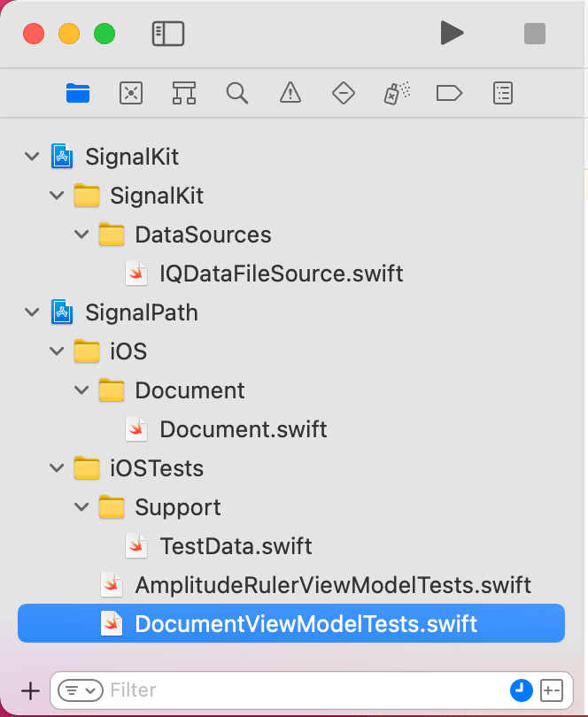Viewport: 588px width, 717px height.
Task: Toggle source control status filter
Action: [x=551, y=690]
